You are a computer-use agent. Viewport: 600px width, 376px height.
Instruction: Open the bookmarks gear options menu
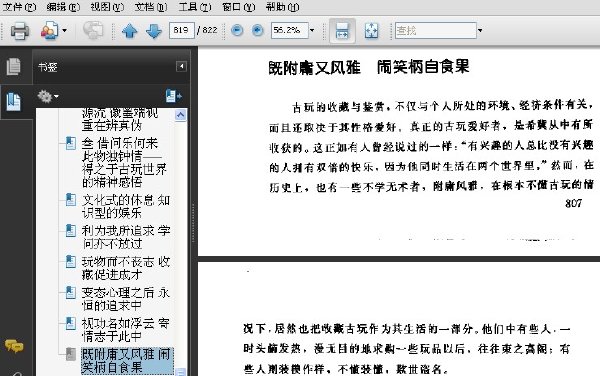47,96
